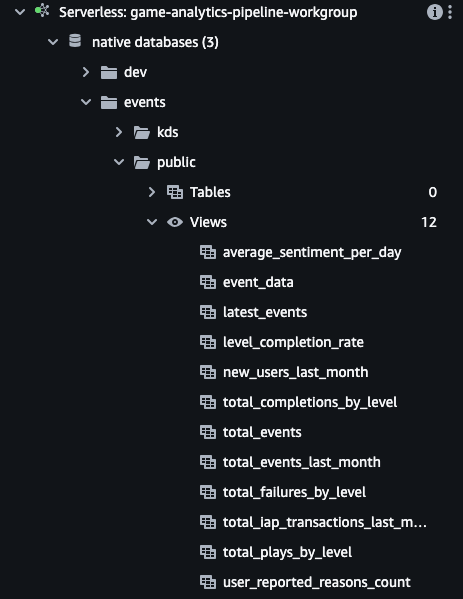The width and height of the screenshot is (463, 599).
Task: Click the kds schema folder icon
Action: click(x=142, y=132)
